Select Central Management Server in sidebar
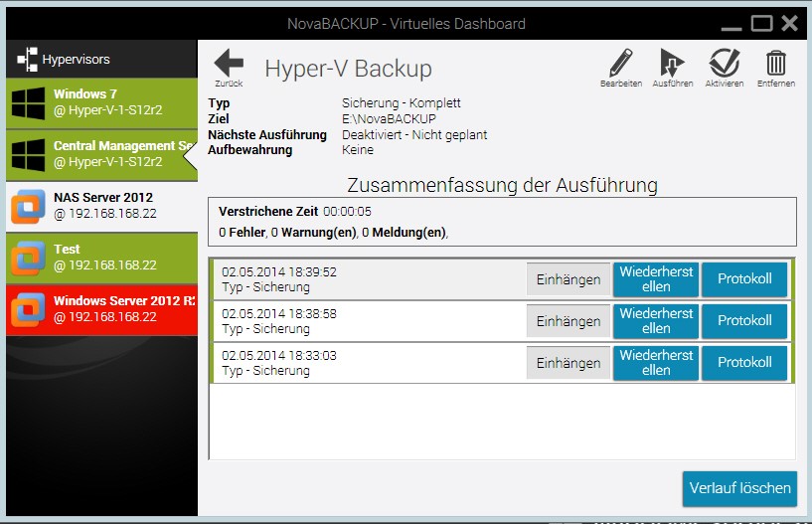The height and width of the screenshot is (524, 812). pos(119,154)
